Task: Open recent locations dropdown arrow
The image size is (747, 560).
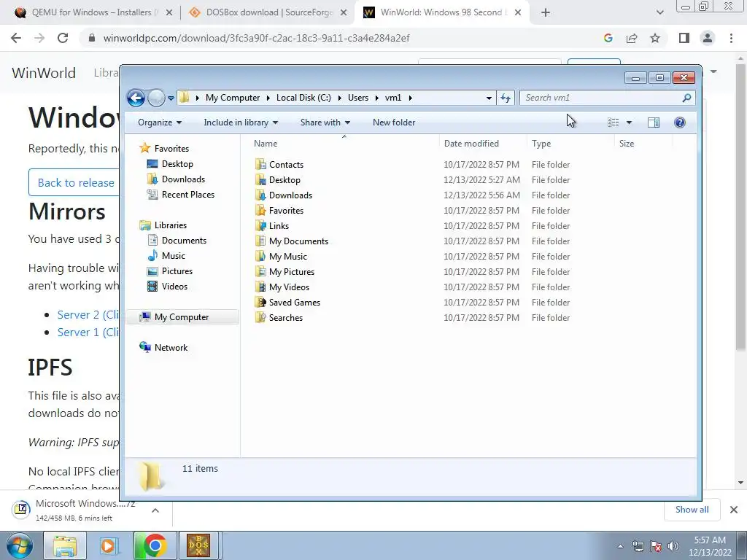Action: click(x=171, y=98)
